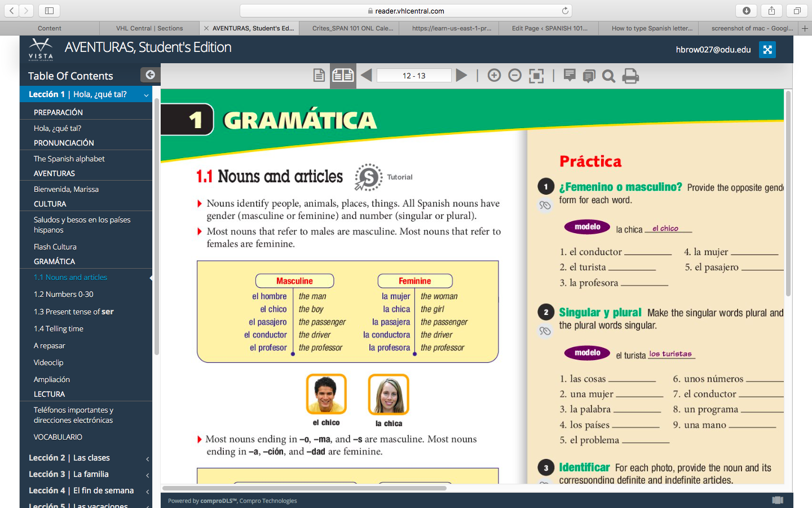Open Bienvenida, Marissa section
This screenshot has height=508, width=812.
66,189
